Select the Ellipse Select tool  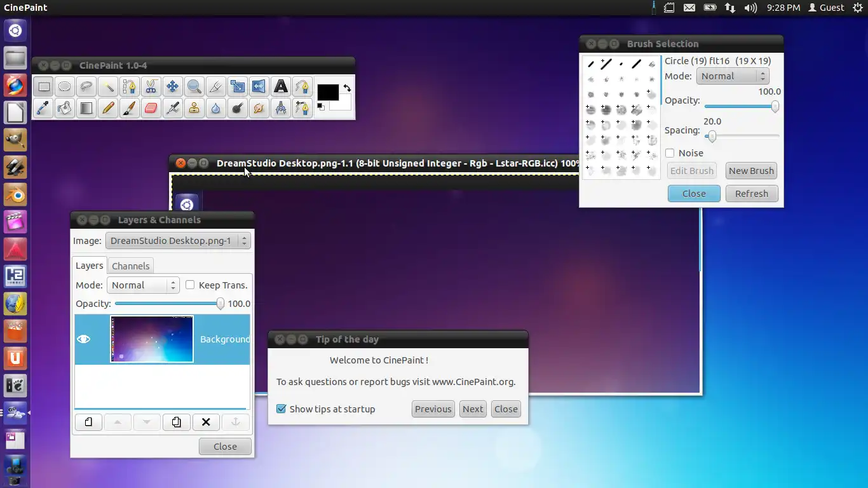coord(65,86)
